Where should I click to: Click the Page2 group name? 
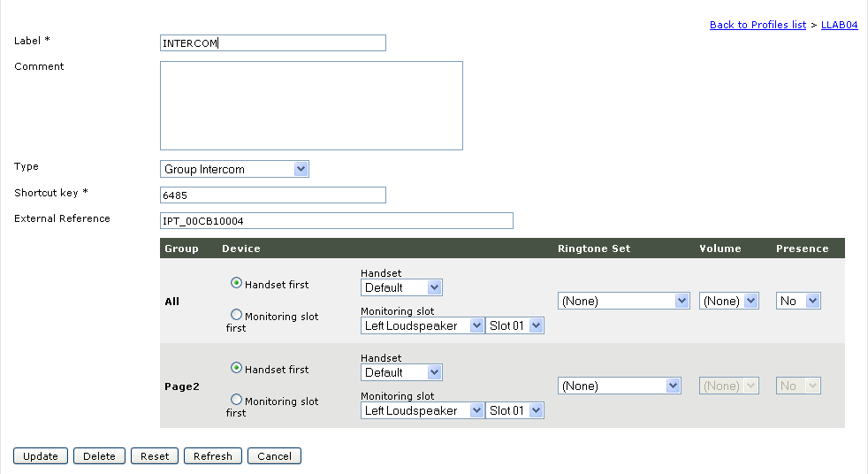[x=181, y=386]
